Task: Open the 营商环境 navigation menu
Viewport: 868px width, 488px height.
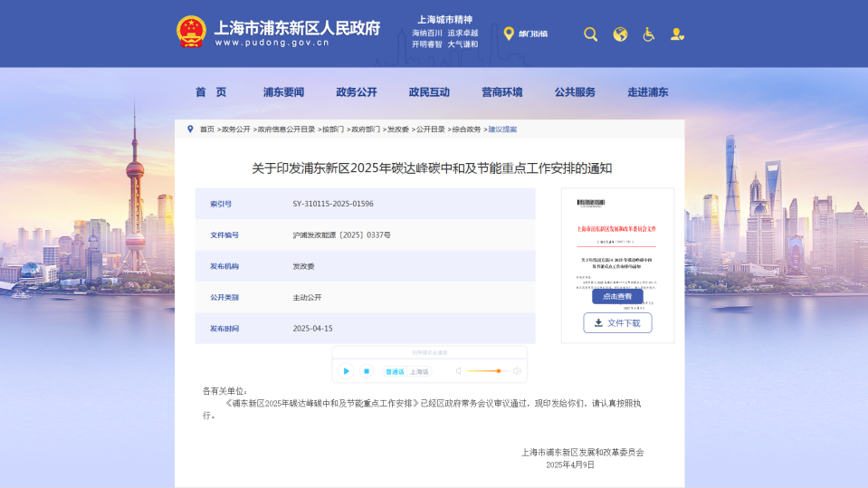Action: pyautogui.click(x=501, y=92)
